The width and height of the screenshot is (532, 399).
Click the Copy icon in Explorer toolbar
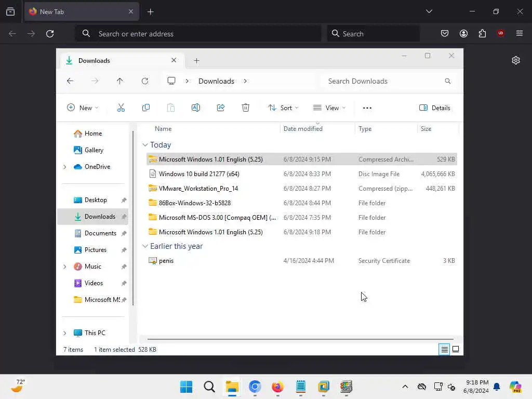coord(146,108)
